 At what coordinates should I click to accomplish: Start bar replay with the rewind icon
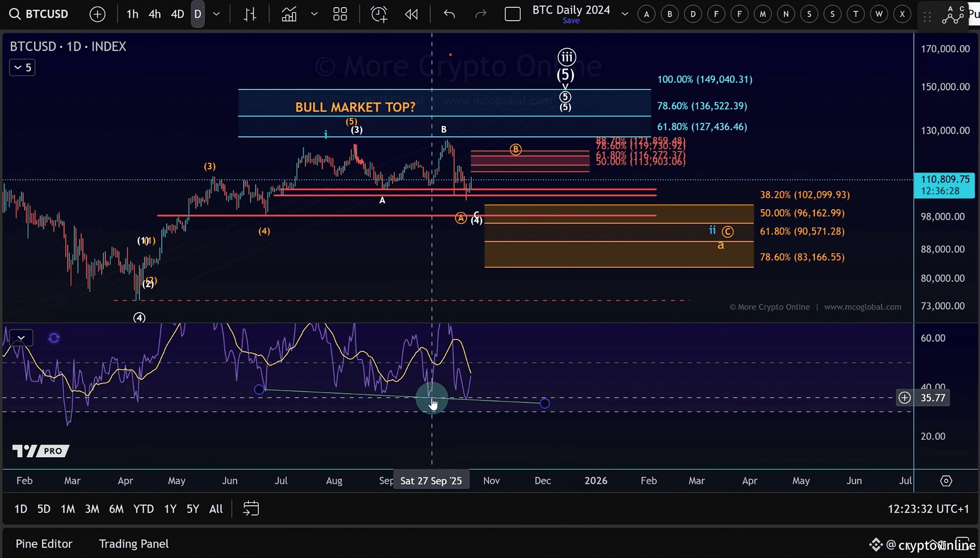[411, 14]
